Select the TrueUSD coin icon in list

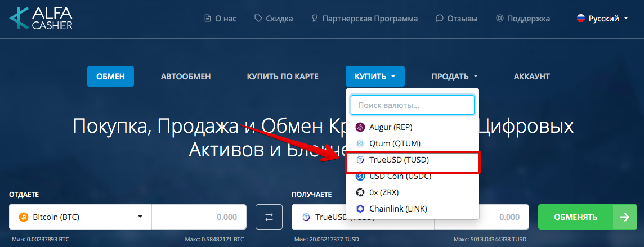coord(360,160)
